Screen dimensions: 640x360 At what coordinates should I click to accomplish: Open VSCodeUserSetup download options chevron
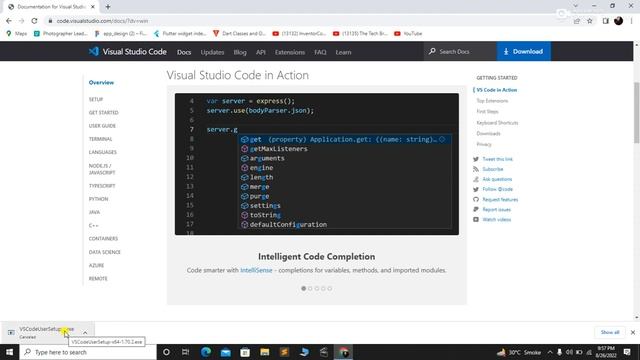click(85, 333)
